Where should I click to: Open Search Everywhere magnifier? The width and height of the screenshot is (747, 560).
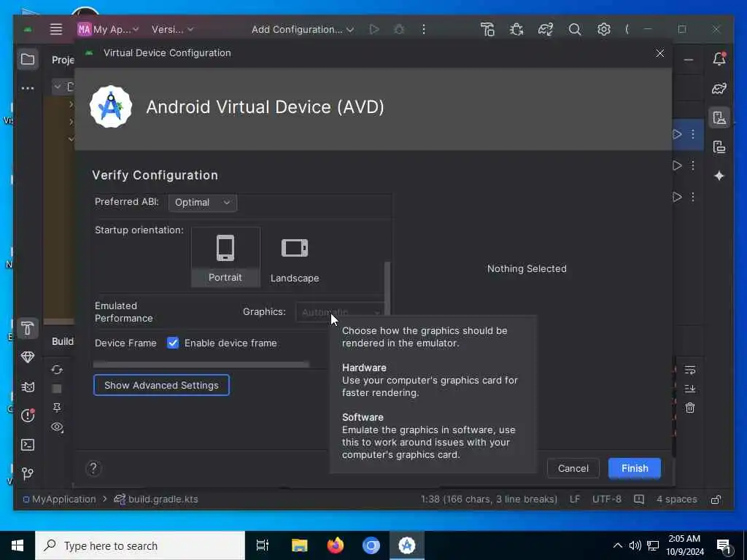(x=575, y=29)
